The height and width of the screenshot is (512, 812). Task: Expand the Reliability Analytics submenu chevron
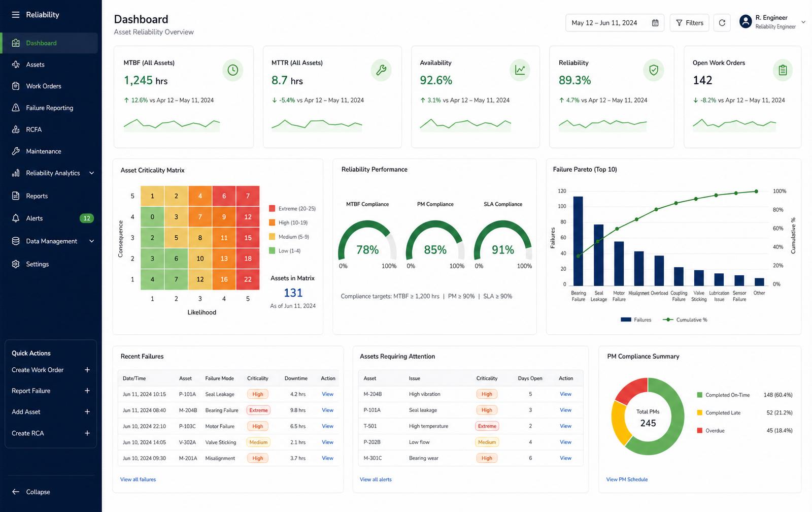(92, 173)
